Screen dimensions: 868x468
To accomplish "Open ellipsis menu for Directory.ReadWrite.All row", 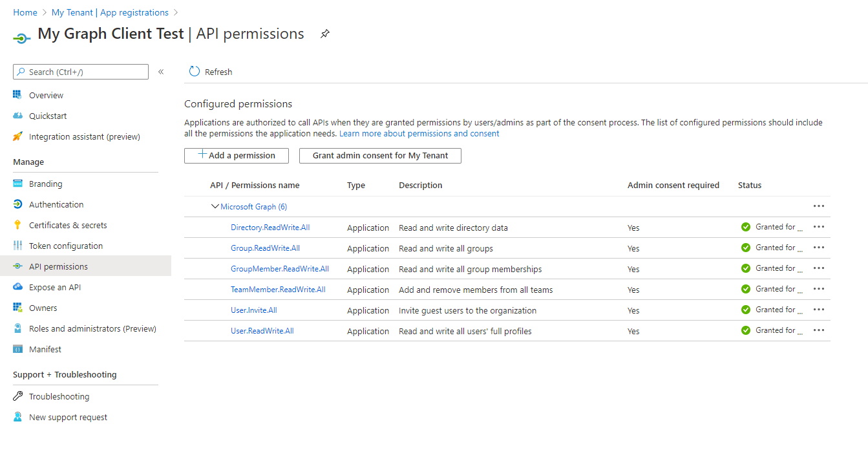I will (819, 227).
